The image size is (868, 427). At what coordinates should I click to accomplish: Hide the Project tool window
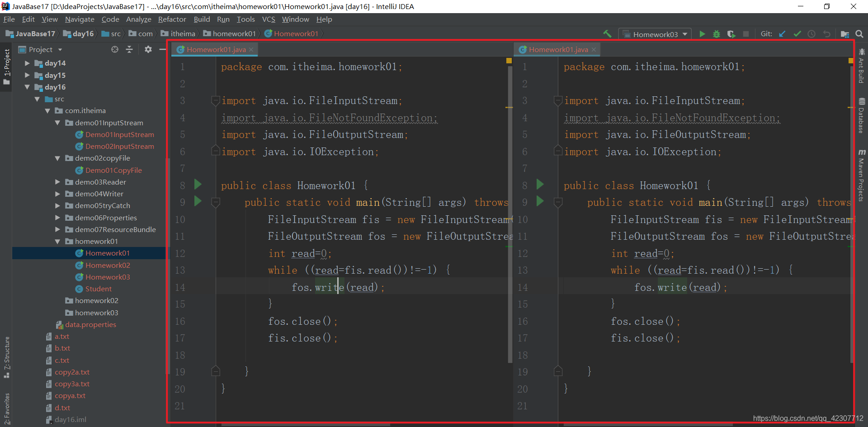pyautogui.click(x=163, y=49)
